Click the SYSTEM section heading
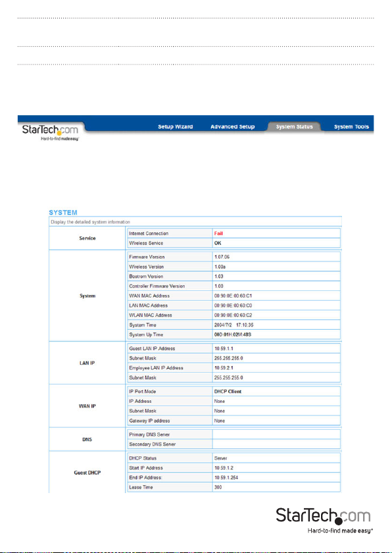The height and width of the screenshot is (553, 392). click(x=63, y=212)
